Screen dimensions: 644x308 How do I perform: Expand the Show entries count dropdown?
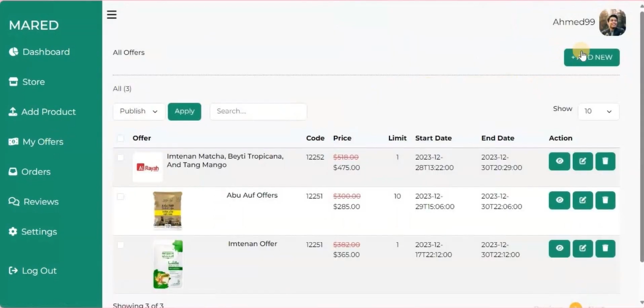click(598, 111)
